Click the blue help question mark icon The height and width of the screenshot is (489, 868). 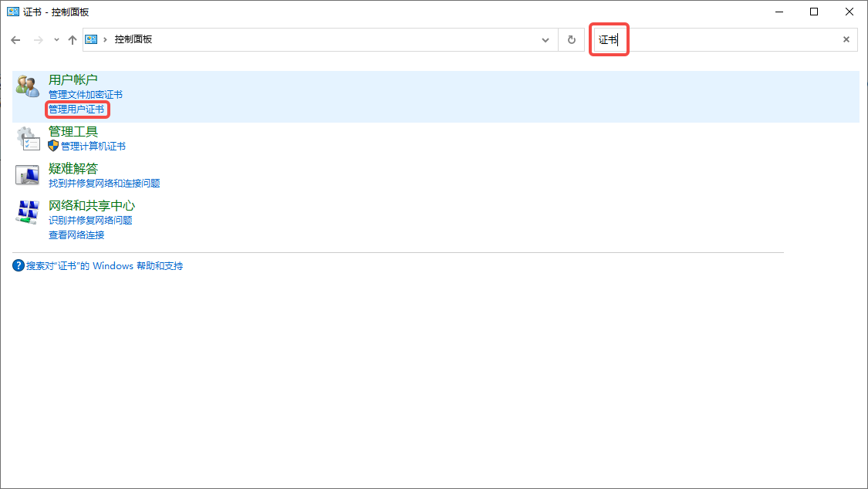pyautogui.click(x=19, y=265)
